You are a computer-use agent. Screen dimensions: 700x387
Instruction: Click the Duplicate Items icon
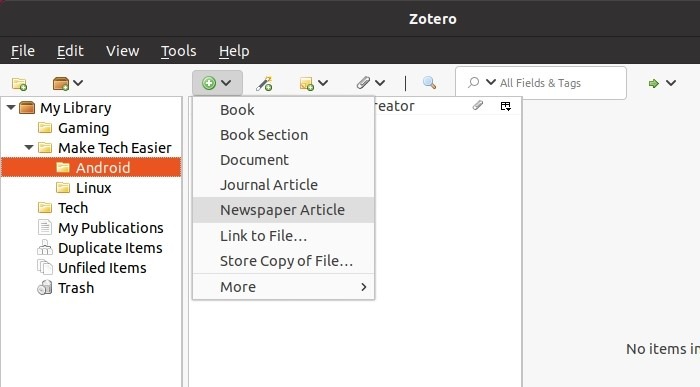tap(45, 247)
